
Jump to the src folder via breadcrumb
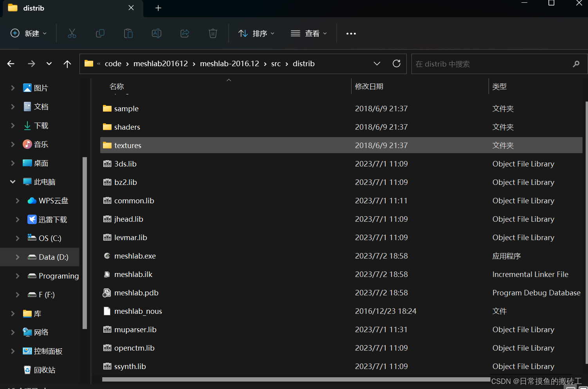tap(276, 63)
